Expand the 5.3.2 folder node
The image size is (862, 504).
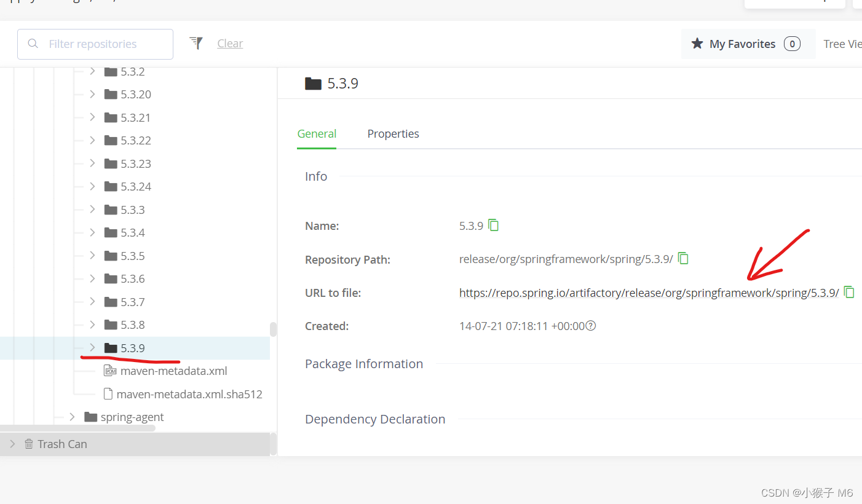click(x=92, y=71)
